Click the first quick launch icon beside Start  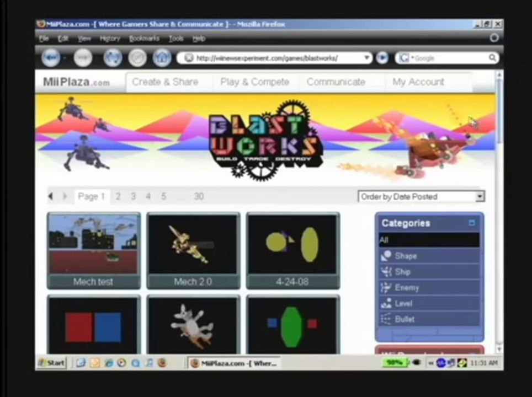[x=81, y=363]
